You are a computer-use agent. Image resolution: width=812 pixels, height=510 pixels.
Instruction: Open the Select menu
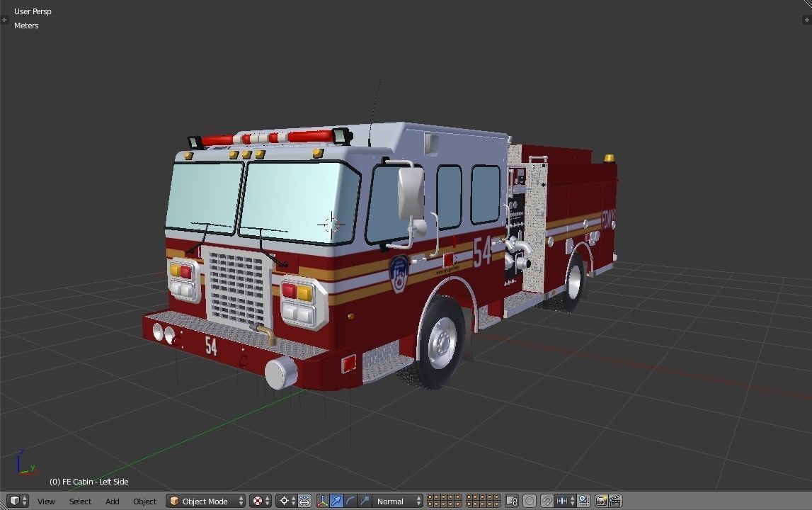(80, 501)
